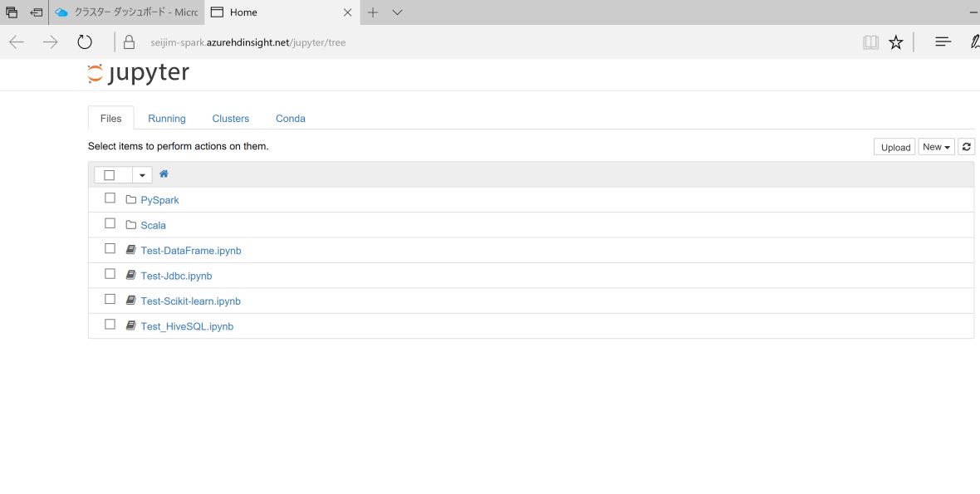Open the browser tab list chevron

tap(397, 12)
